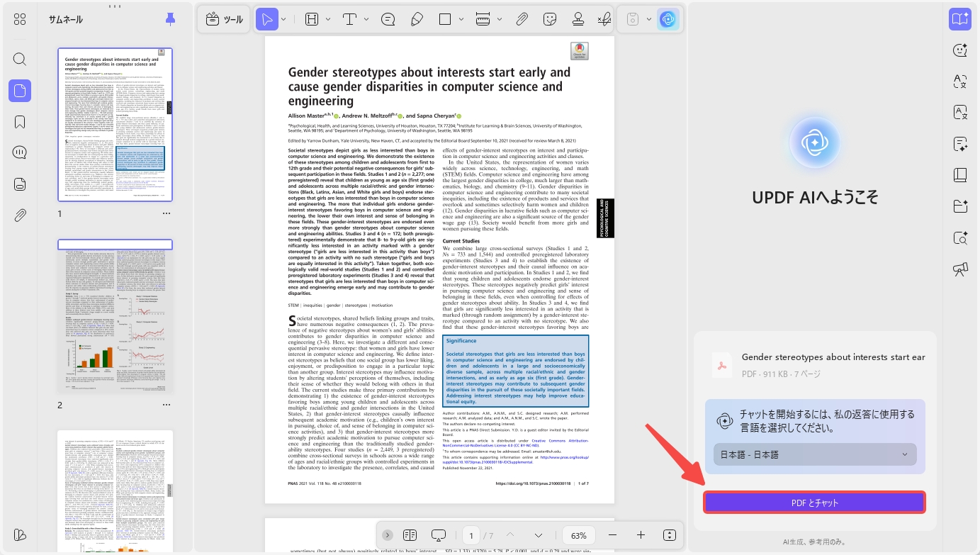Open the AI chat face icon in right sidebar
The width and height of the screenshot is (980, 555).
click(960, 50)
